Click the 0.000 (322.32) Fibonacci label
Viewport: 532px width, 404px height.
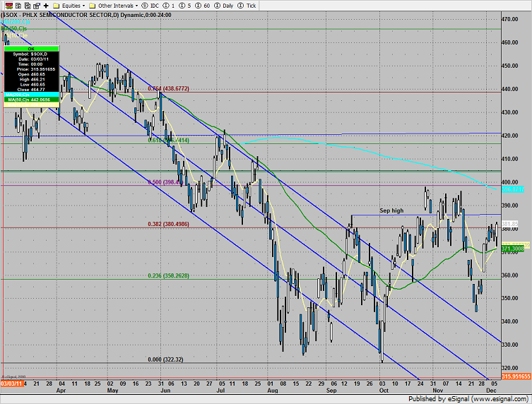(x=165, y=360)
